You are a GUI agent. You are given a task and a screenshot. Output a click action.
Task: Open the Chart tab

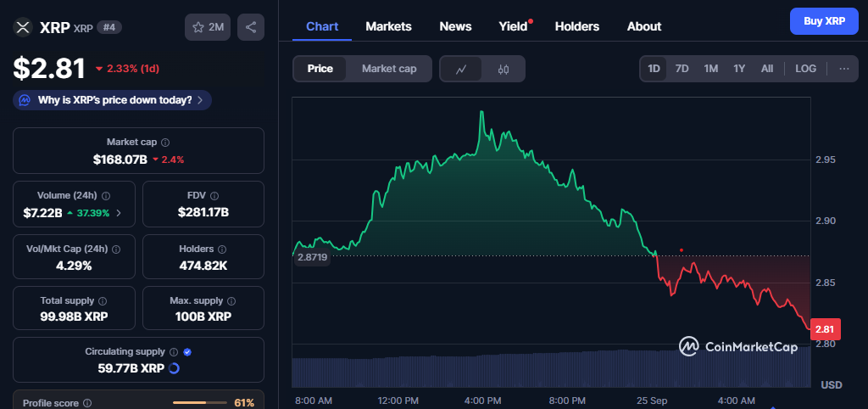322,26
